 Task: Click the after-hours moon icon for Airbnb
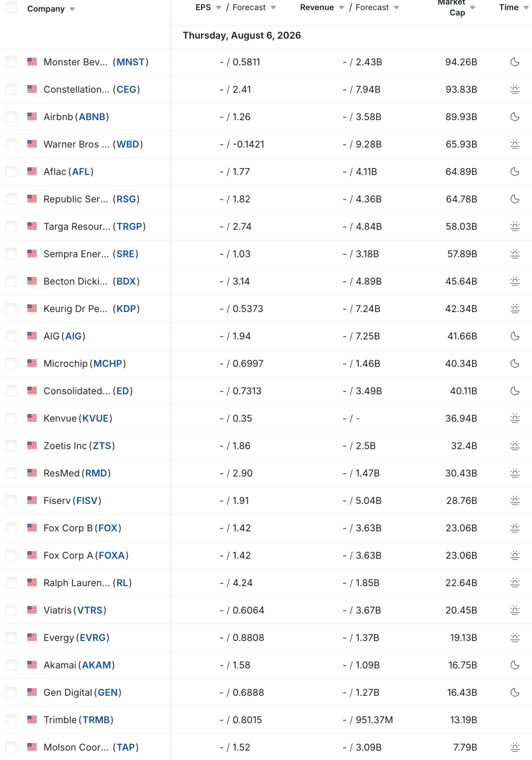515,117
